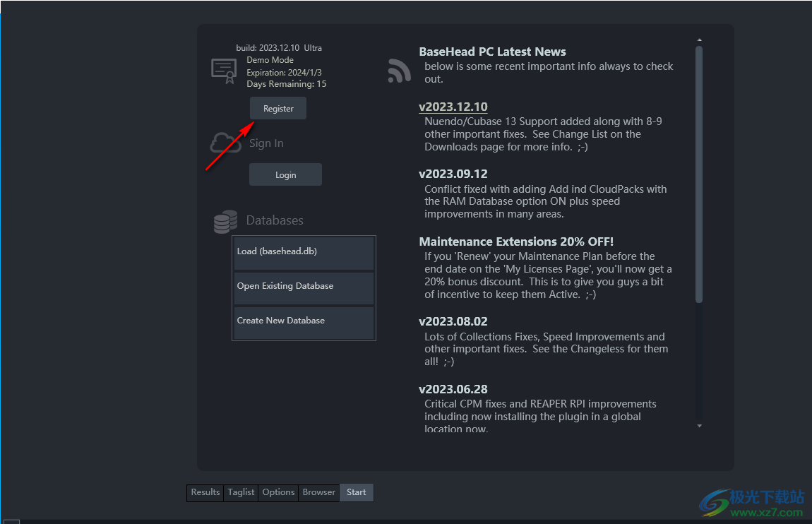Select Create New Database
This screenshot has width=812, height=524.
click(x=304, y=321)
